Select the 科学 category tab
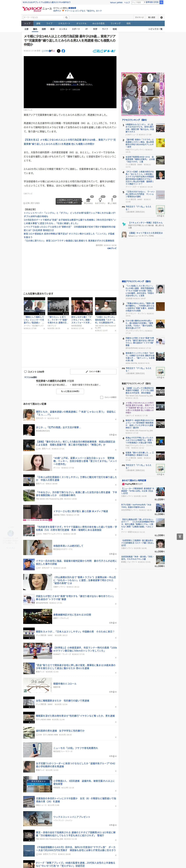The height and width of the screenshot is (868, 186). (95, 29)
